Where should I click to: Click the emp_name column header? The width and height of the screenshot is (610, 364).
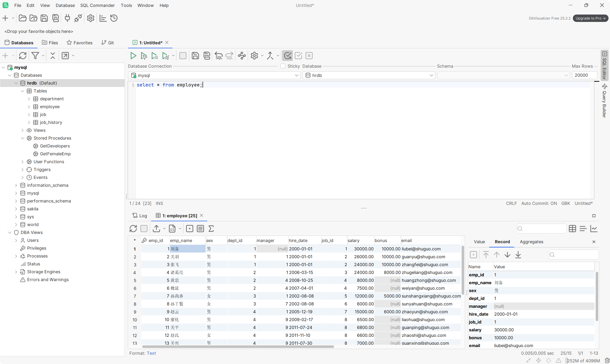click(x=188, y=240)
